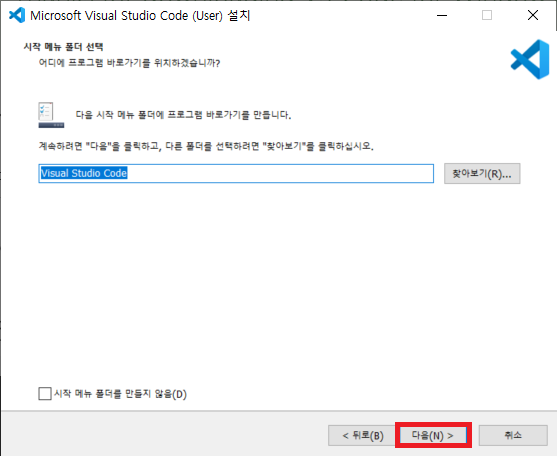This screenshot has height=456, width=557.
Task: Click the heading 시작 메뉴 폴더 선택
Action: 64,47
